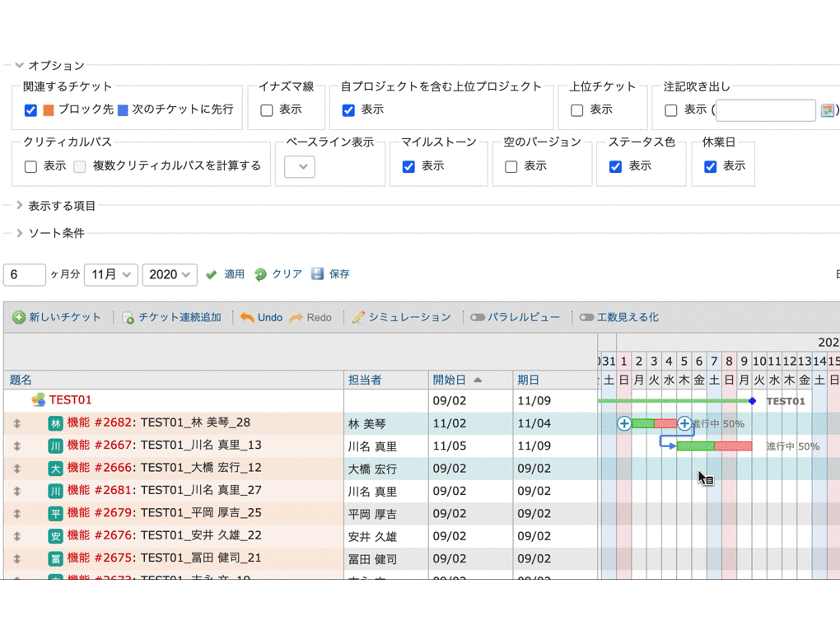840x630 pixels.
Task: Open the month dropdown showing 11月
Action: (111, 275)
